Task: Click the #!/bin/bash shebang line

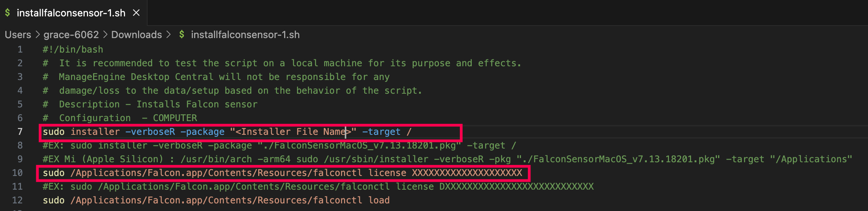Action: (x=73, y=50)
